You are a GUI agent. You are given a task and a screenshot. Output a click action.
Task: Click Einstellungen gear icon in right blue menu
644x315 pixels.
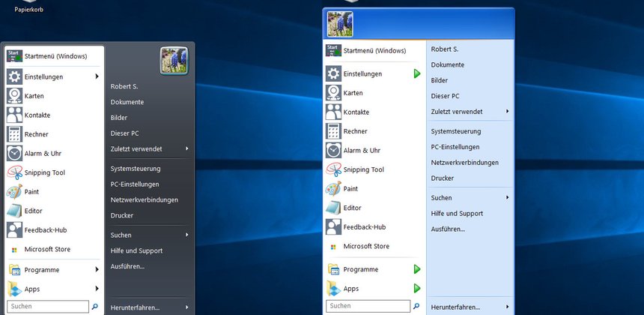click(333, 73)
